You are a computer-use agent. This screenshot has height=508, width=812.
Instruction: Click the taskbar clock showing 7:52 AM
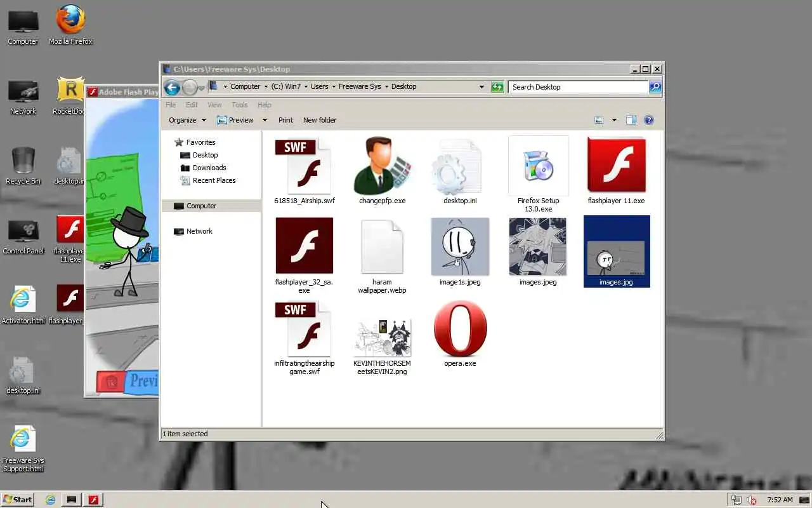pos(780,500)
